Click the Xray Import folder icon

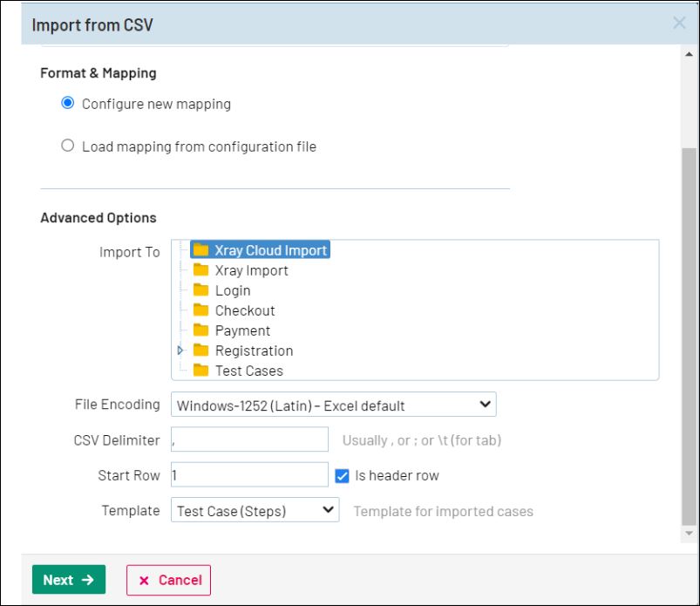pyautogui.click(x=200, y=270)
